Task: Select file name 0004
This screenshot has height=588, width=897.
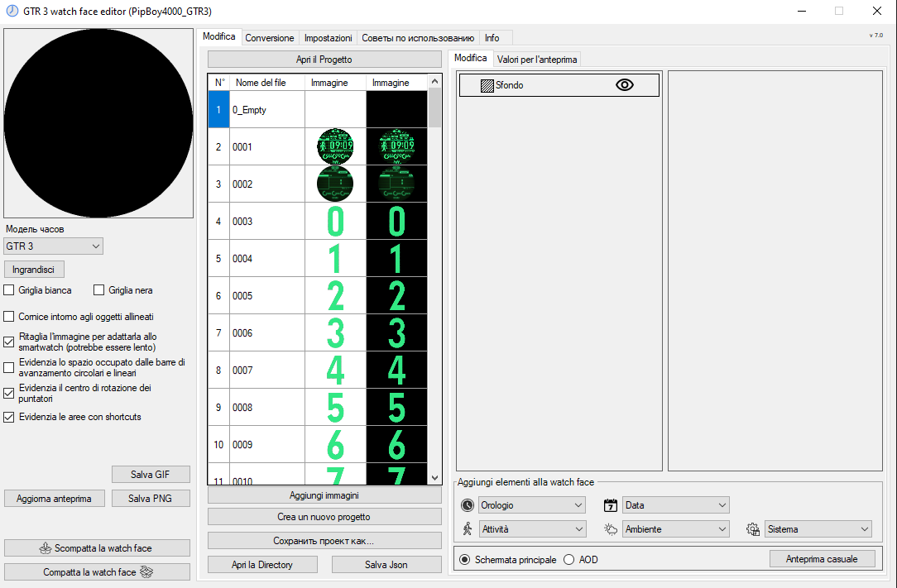Action: [x=242, y=259]
